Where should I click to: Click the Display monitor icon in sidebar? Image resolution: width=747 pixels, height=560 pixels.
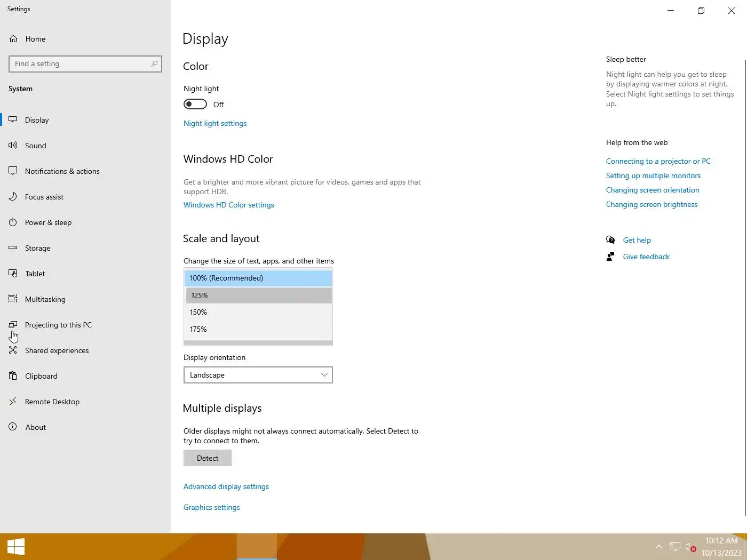pyautogui.click(x=13, y=119)
